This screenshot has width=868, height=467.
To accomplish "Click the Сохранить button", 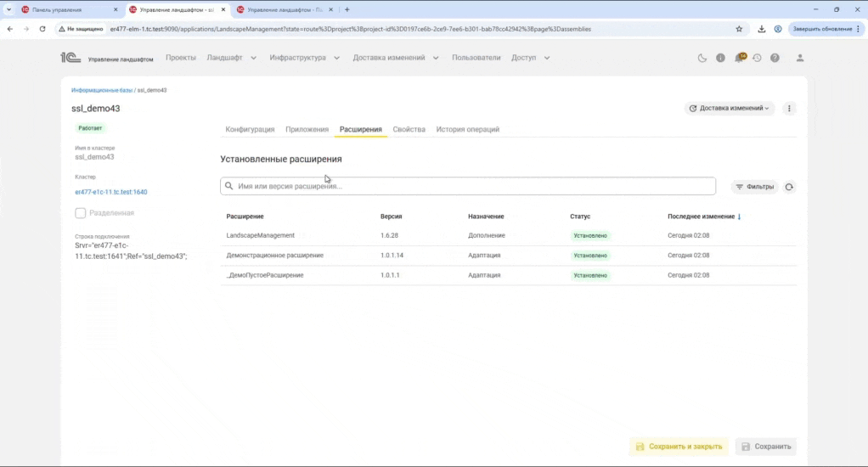I will tap(766, 447).
